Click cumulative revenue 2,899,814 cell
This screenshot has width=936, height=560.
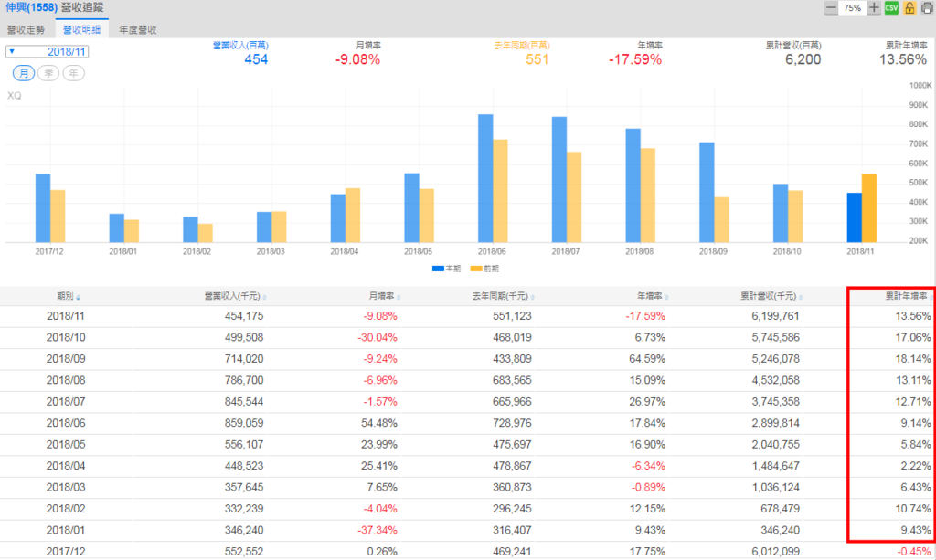click(x=775, y=424)
